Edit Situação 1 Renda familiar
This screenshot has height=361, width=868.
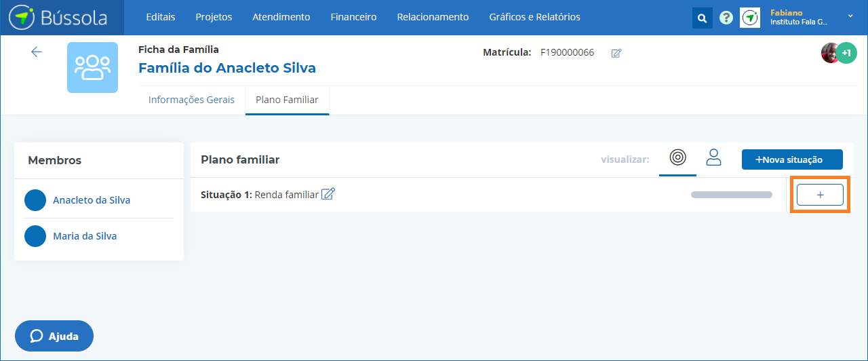[328, 194]
